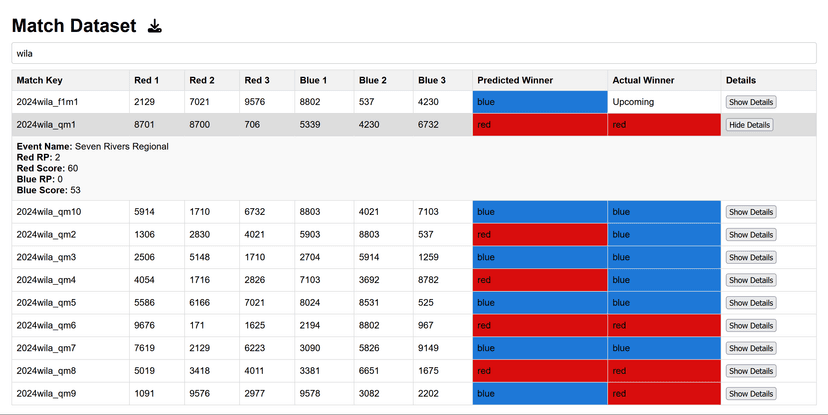828x415 pixels.
Task: Expand details for 2024wila_qm10
Action: 750,212
